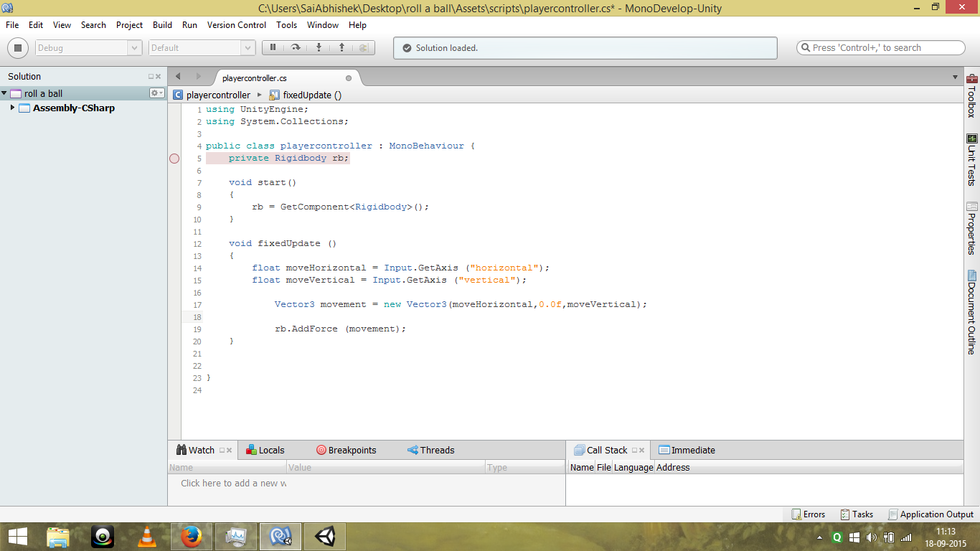Click the Stop debugging button
Viewport: 980px width, 551px height.
[18, 48]
